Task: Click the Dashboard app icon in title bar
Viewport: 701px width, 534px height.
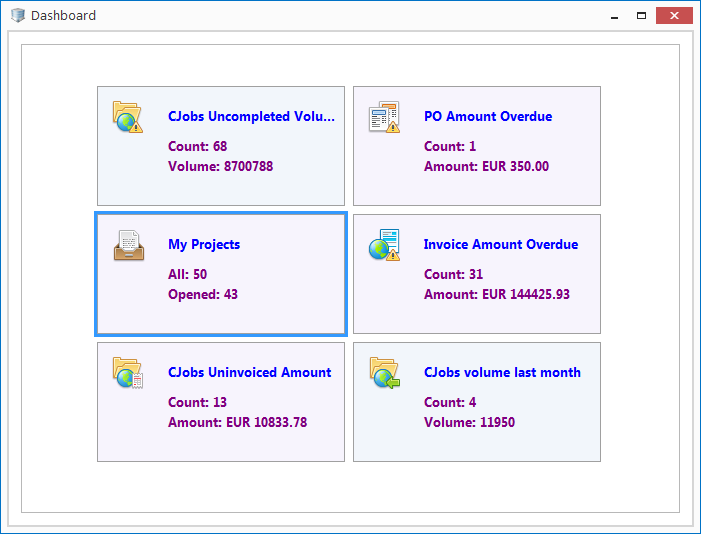Action: (x=18, y=15)
